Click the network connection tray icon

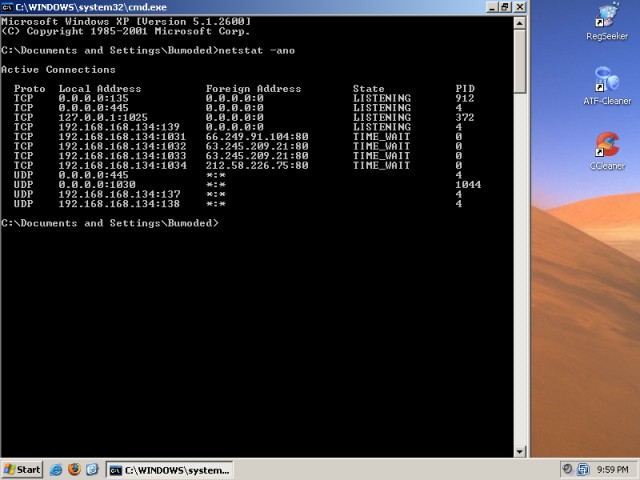click(x=583, y=469)
